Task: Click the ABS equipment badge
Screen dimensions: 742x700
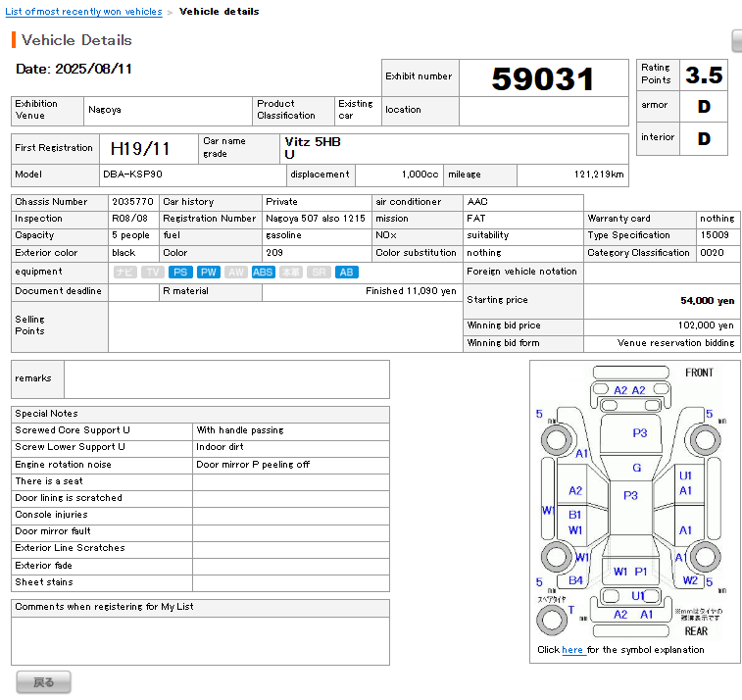Action: (x=263, y=273)
